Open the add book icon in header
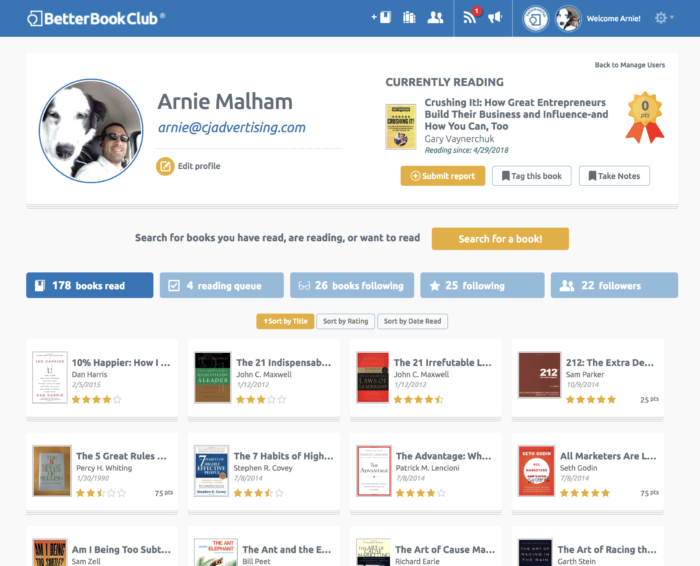The width and height of the screenshot is (700, 566). tap(381, 17)
